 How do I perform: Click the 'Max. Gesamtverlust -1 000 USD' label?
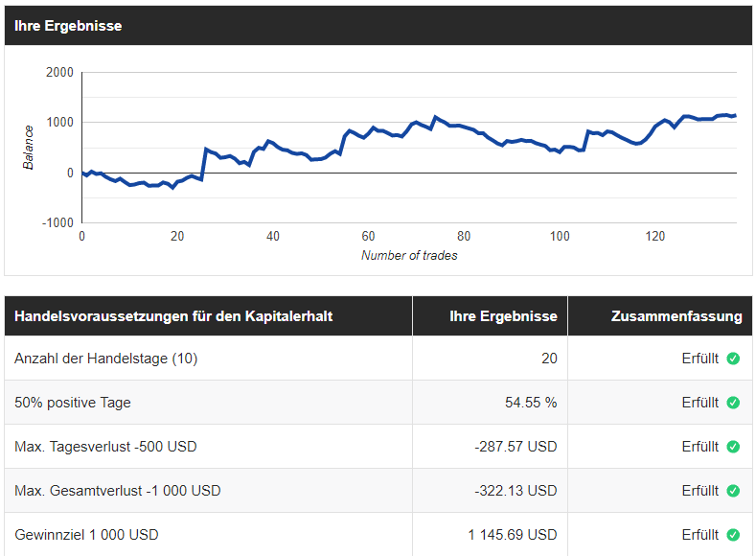point(118,491)
